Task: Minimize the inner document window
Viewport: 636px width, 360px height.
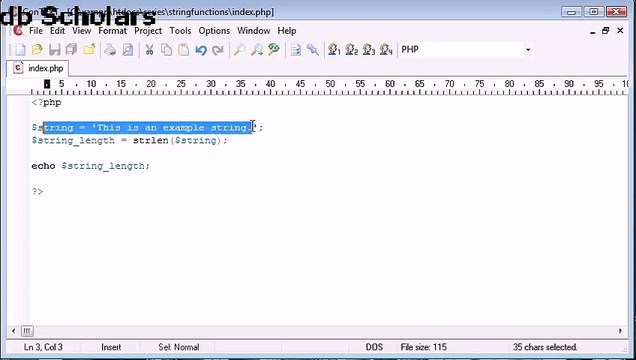Action: tap(592, 31)
